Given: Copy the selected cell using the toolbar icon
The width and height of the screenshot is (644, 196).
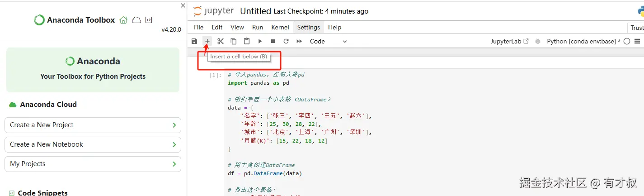Looking at the screenshot, I should pyautogui.click(x=234, y=41).
